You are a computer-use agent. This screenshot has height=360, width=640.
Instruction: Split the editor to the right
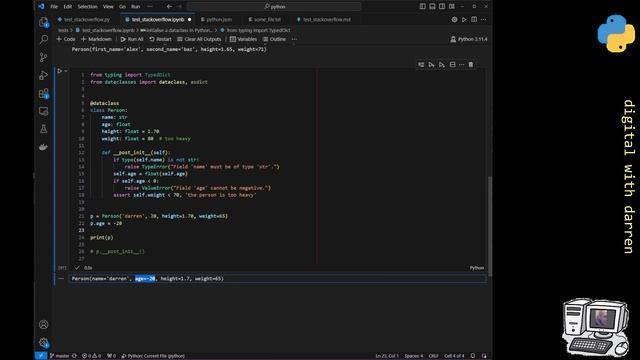(x=474, y=20)
